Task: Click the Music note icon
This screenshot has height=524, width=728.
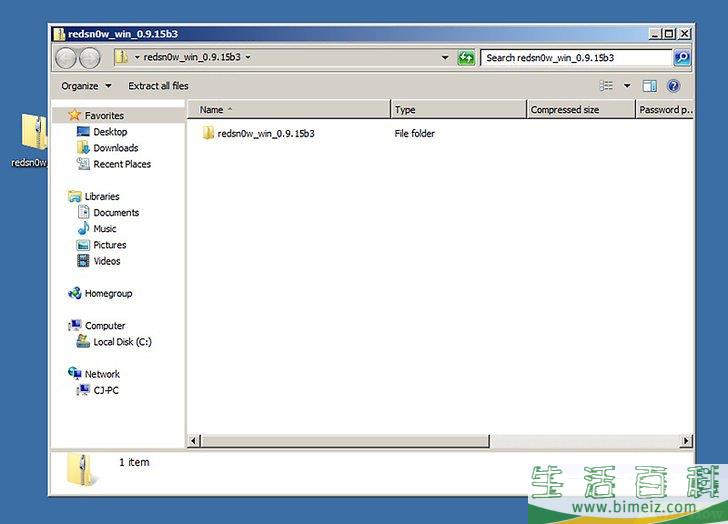Action: pos(84,228)
